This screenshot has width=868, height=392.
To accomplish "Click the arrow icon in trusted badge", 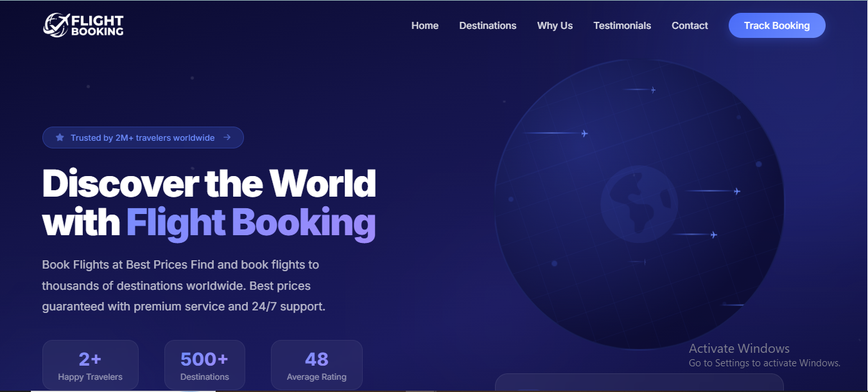I will 227,138.
